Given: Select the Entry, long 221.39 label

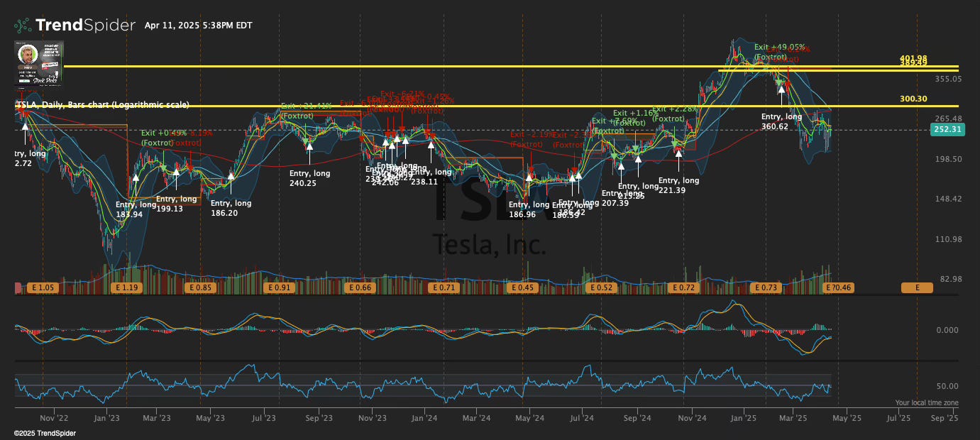Looking at the screenshot, I should pyautogui.click(x=678, y=185).
